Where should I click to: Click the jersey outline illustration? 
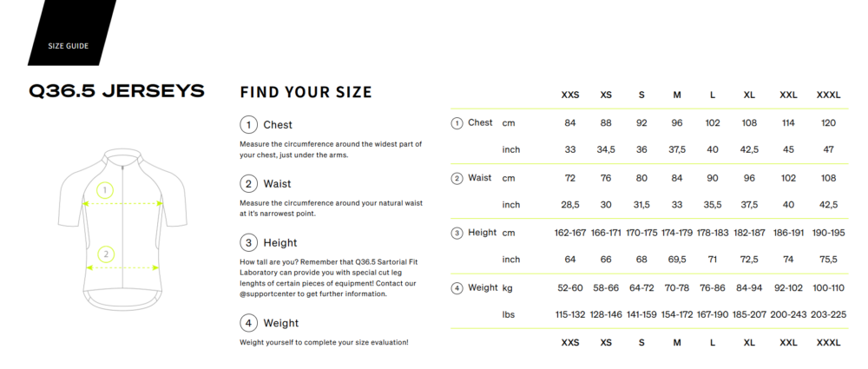click(x=122, y=229)
